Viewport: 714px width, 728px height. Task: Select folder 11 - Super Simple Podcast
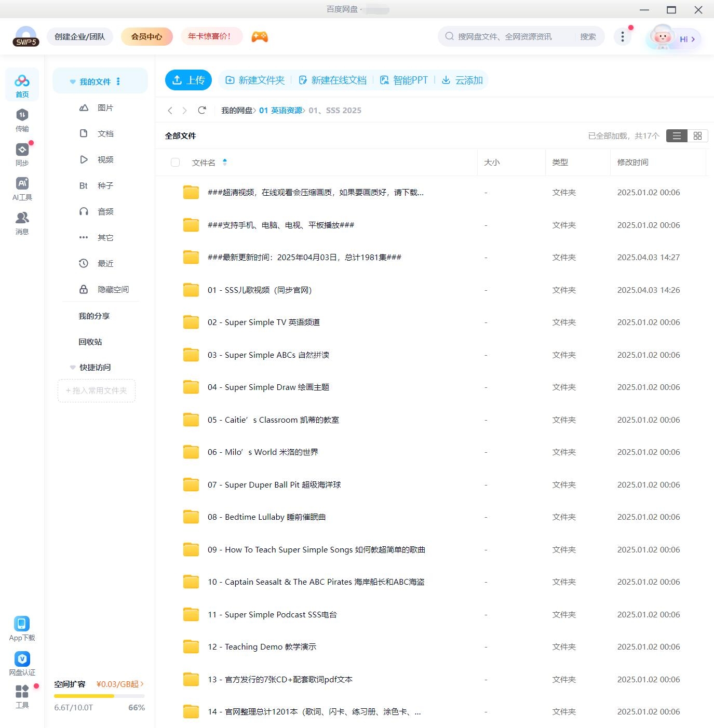tap(432, 614)
